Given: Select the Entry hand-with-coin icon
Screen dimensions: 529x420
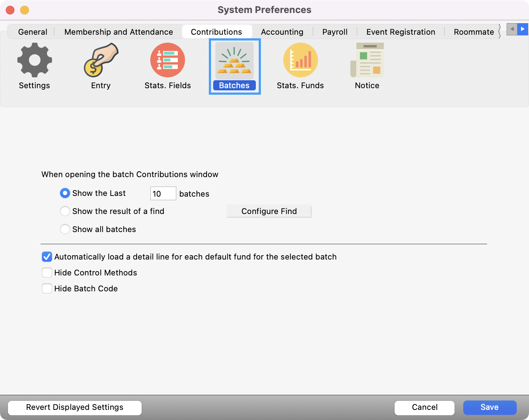Looking at the screenshot, I should pos(101,60).
